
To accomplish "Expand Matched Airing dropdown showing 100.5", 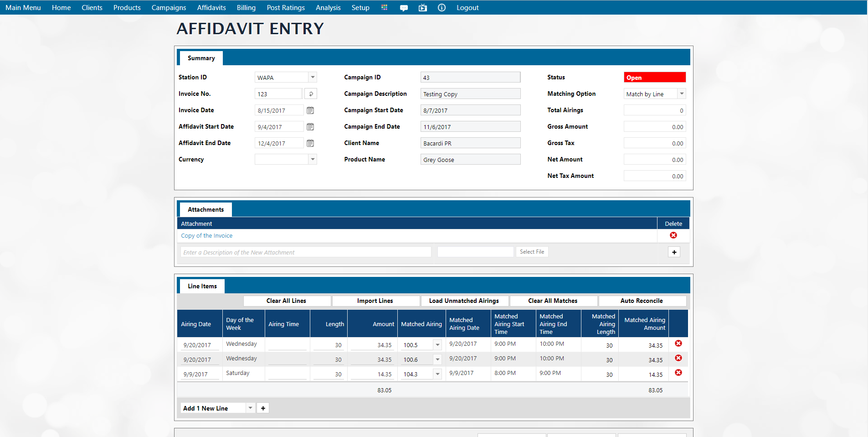I will click(x=437, y=345).
